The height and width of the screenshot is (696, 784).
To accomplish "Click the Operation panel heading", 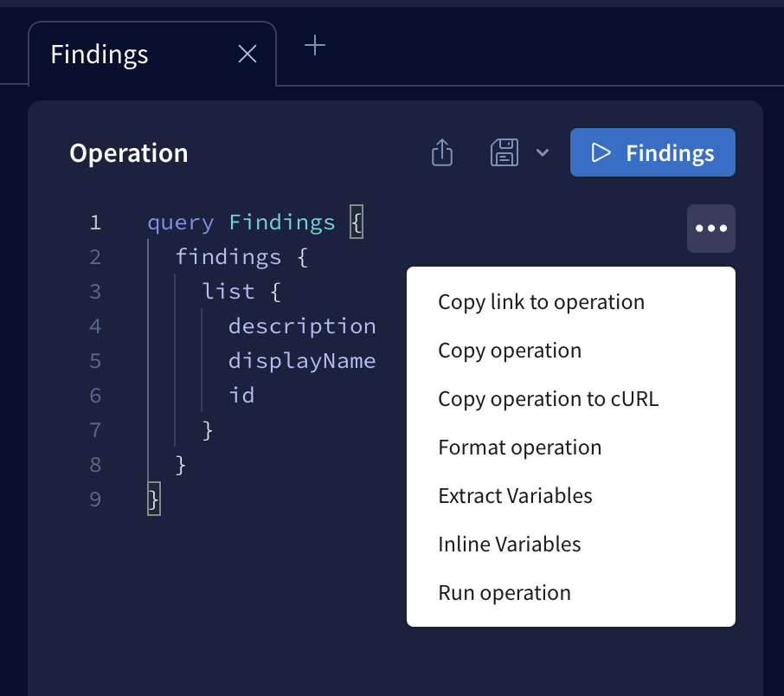I will [x=128, y=153].
